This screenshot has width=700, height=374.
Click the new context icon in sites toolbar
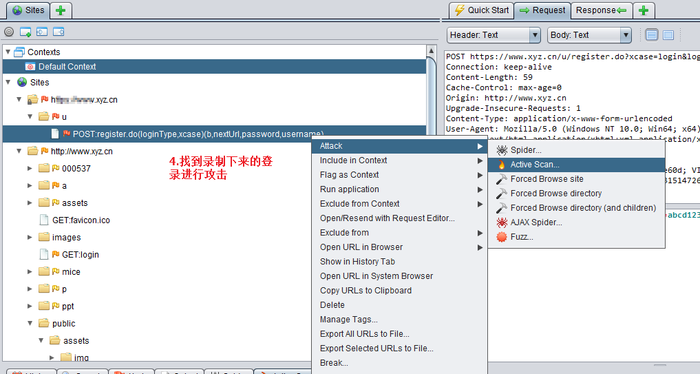25,32
